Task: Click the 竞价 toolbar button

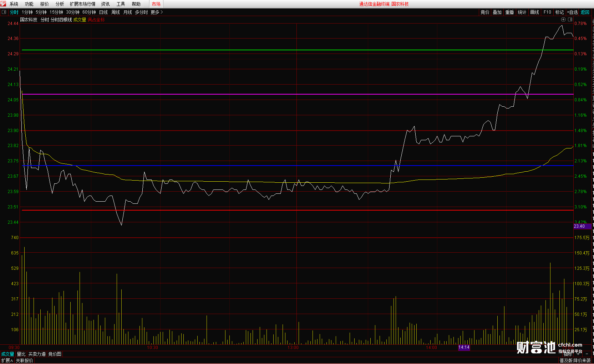Action: (485, 12)
